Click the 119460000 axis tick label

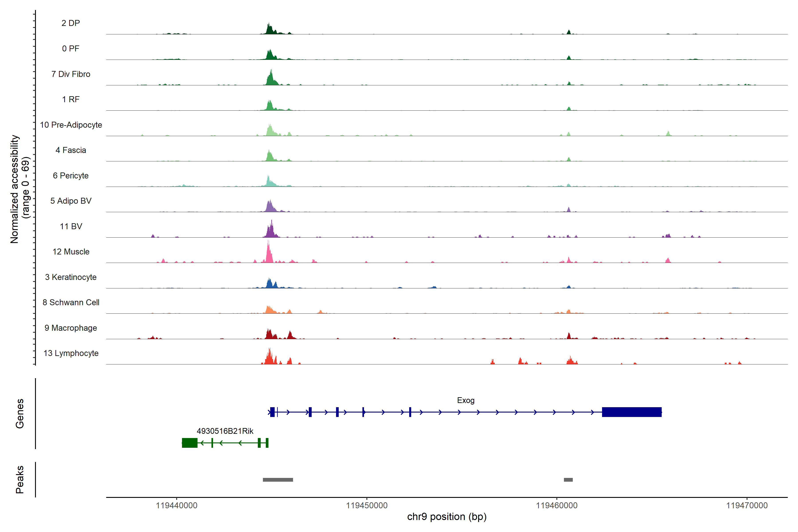(x=556, y=505)
